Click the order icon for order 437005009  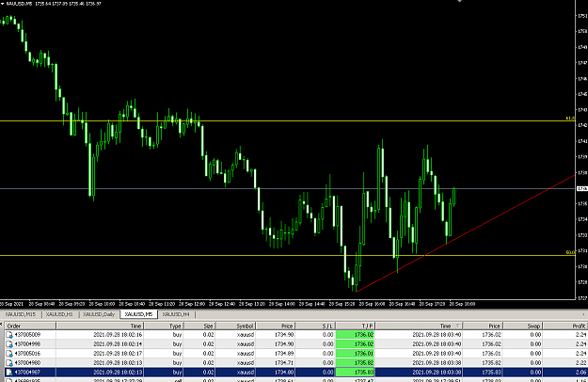[9, 335]
